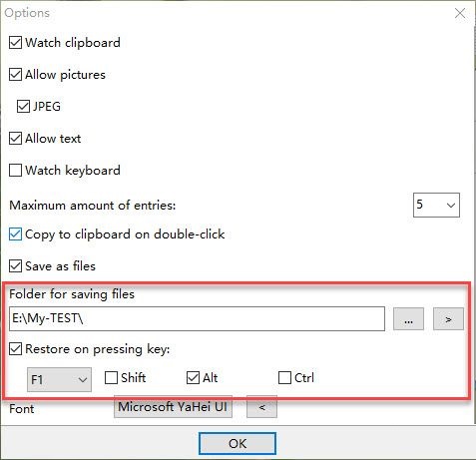
Task: Close the Options dialog
Action: pyautogui.click(x=460, y=13)
